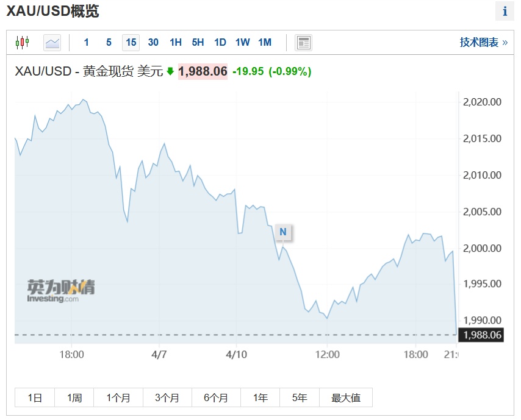Image resolution: width=521 pixels, height=420 pixels.
Task: Select the 1M interval
Action: coord(265,43)
